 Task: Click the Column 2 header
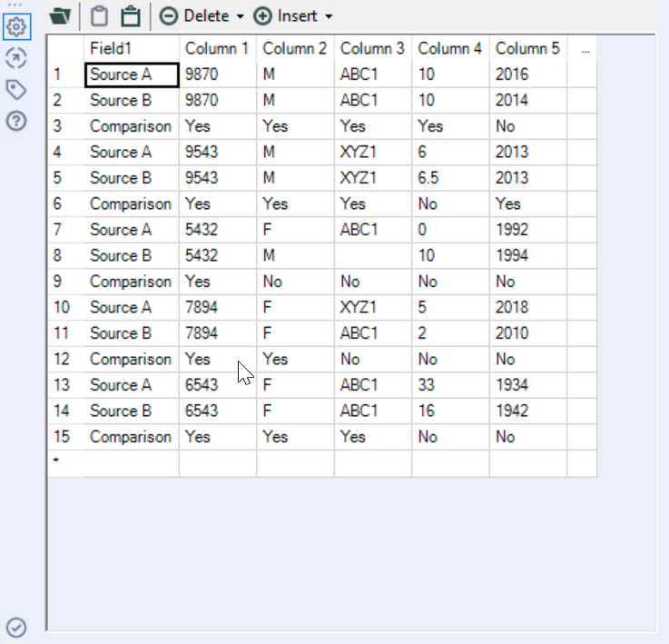pyautogui.click(x=296, y=48)
